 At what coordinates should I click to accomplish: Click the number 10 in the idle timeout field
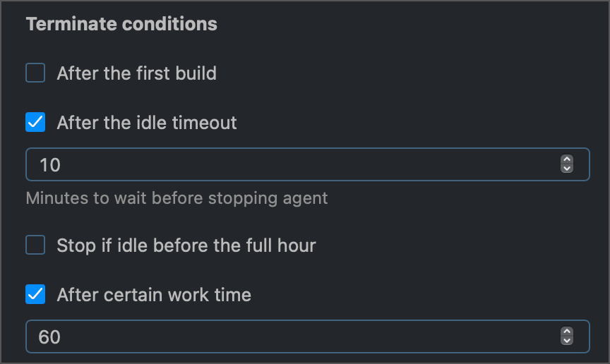pyautogui.click(x=50, y=165)
